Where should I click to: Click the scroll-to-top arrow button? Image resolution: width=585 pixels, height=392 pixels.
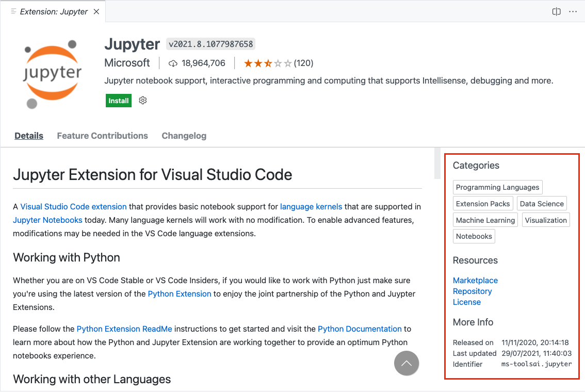pyautogui.click(x=407, y=363)
